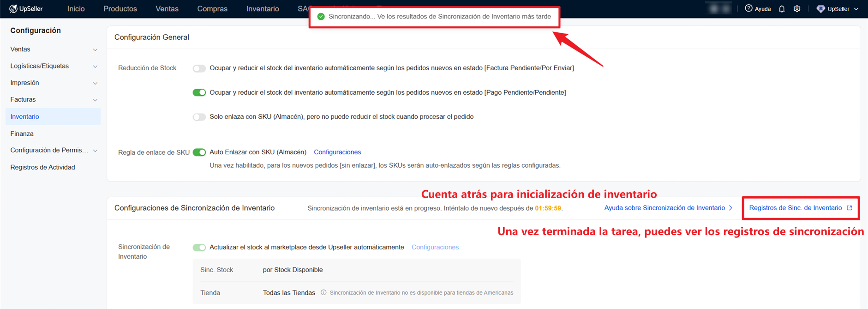Open the notifications bell
The image size is (868, 309).
(x=782, y=9)
